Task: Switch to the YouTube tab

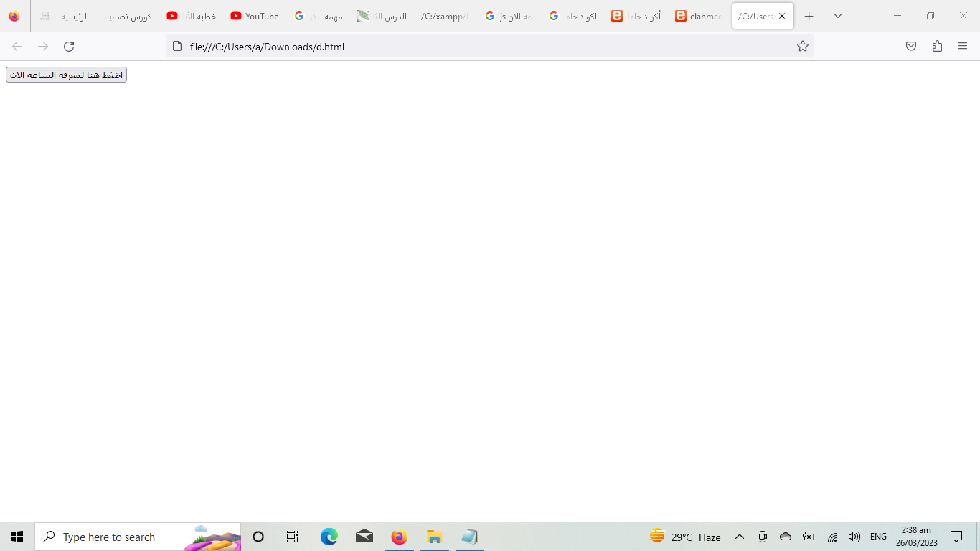Action: [255, 16]
